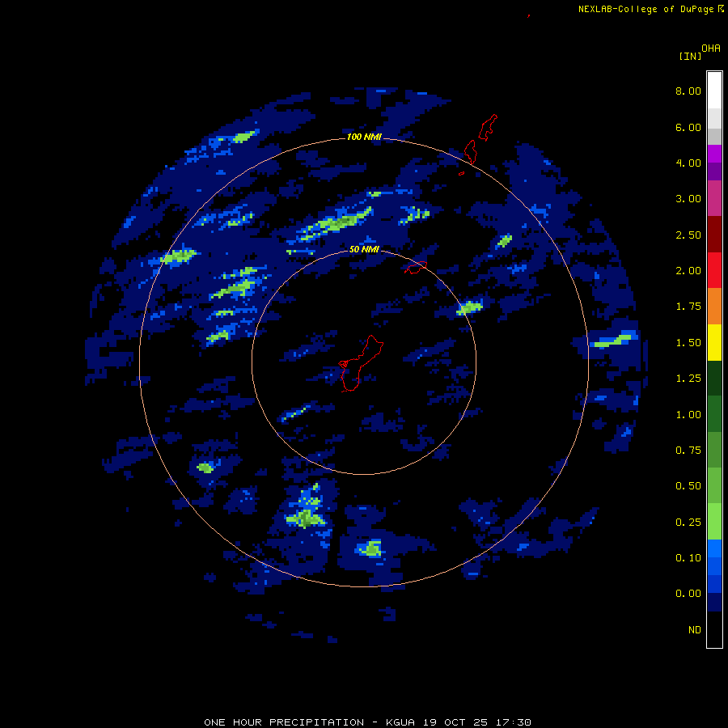Click the 1.00 legend value label
The width and height of the screenshot is (728, 728).
[x=688, y=414]
